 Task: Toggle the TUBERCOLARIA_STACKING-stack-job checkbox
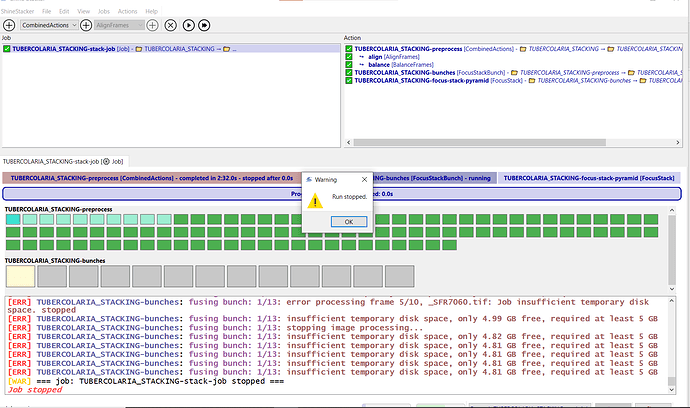click(6, 48)
